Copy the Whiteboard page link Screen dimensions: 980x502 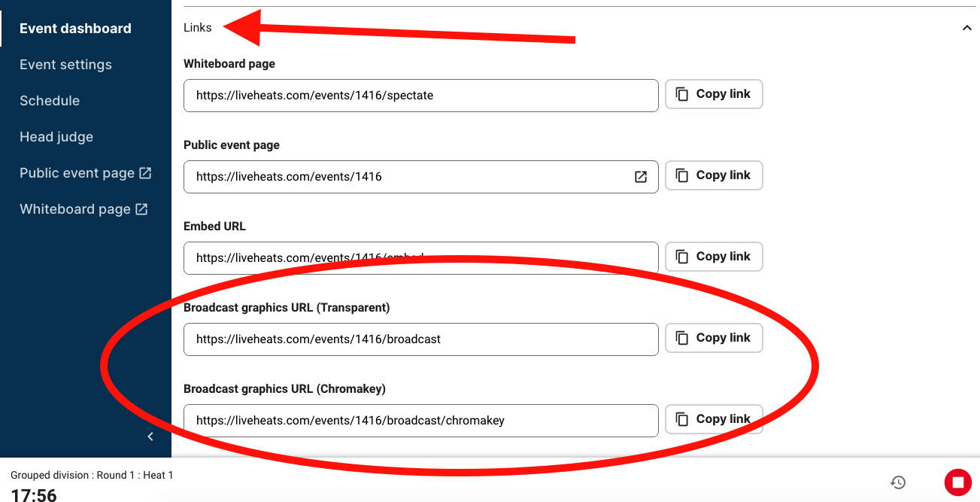(714, 94)
